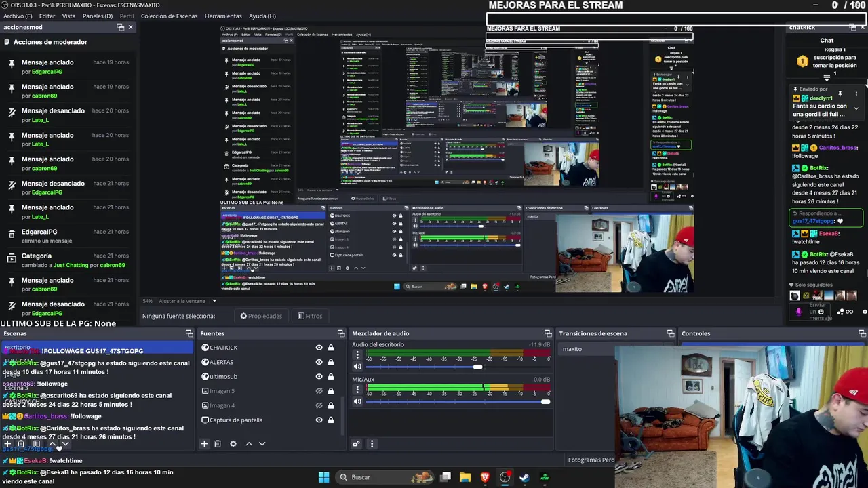Open Task View on the taskbar
This screenshot has height=488, width=868.
446,477
